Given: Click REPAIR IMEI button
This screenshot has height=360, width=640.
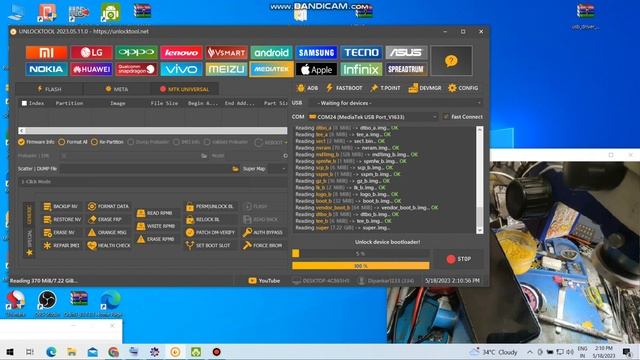Looking at the screenshot, I should pos(62,246).
